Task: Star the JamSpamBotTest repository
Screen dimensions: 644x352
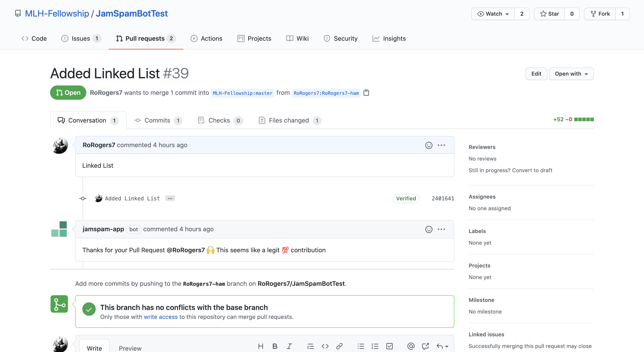Action: click(x=549, y=14)
